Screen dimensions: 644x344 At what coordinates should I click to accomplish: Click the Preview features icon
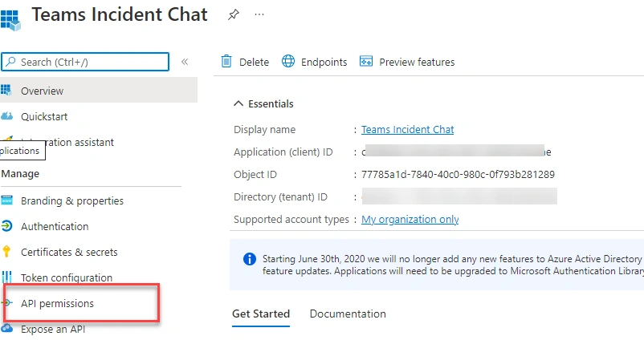point(366,61)
